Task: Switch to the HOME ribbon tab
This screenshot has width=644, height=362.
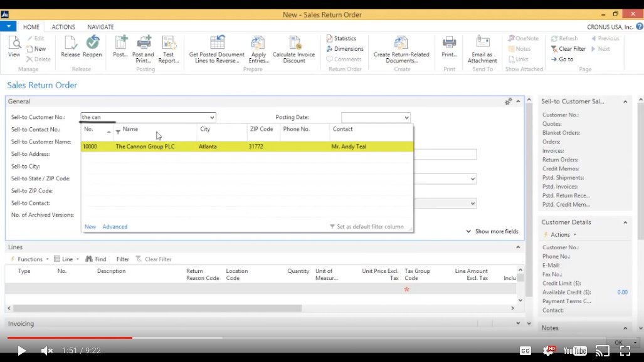Action: (31, 27)
